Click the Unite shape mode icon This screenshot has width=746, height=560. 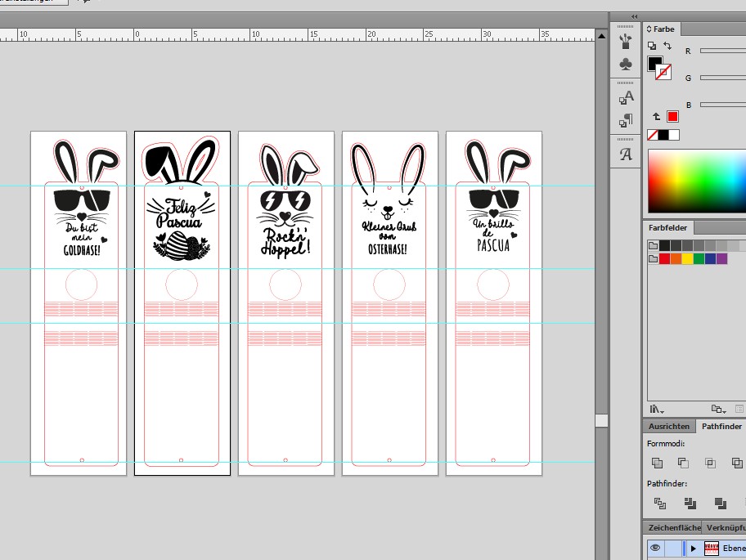[657, 463]
